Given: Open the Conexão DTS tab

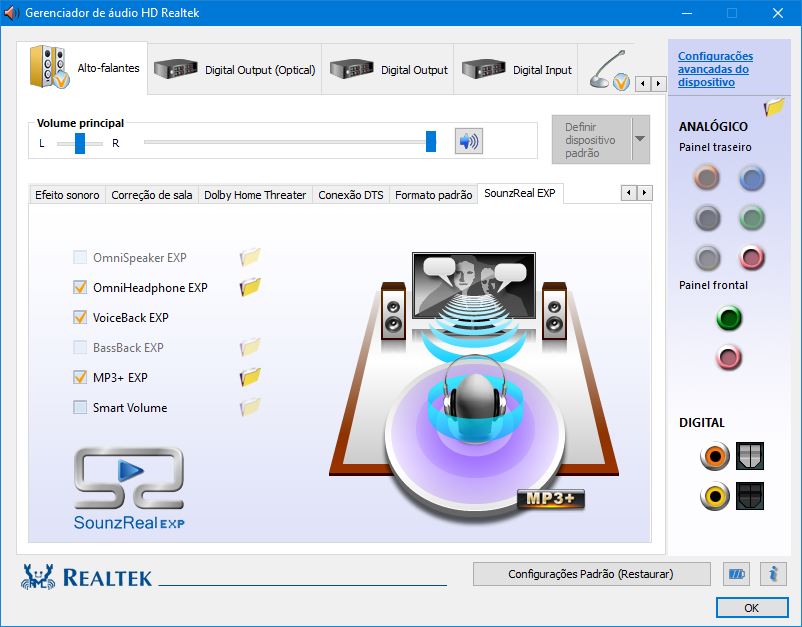Looking at the screenshot, I should point(351,195).
